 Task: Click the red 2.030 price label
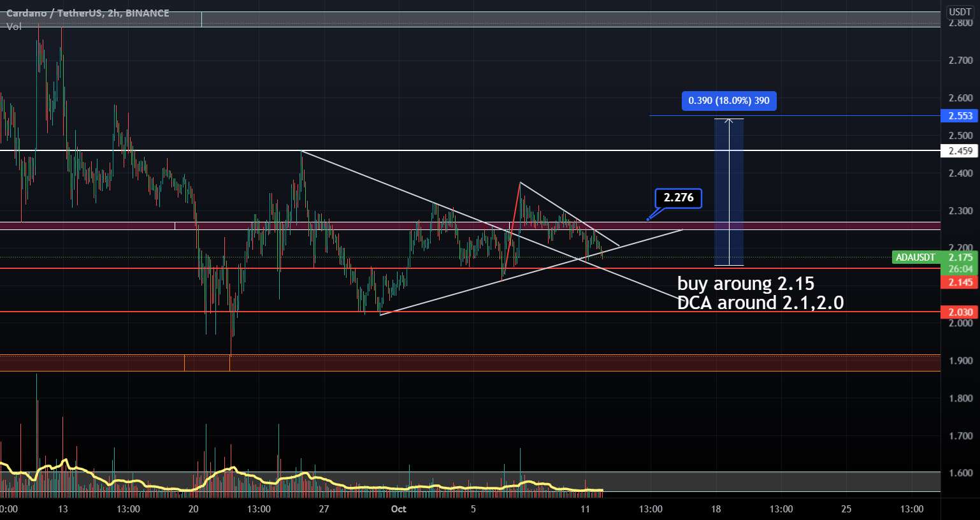[x=960, y=312]
